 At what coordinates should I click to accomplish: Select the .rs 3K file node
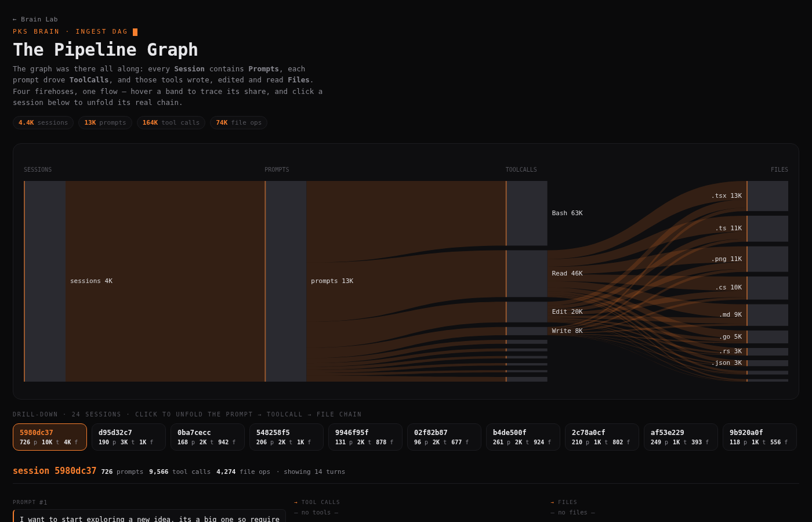click(767, 351)
